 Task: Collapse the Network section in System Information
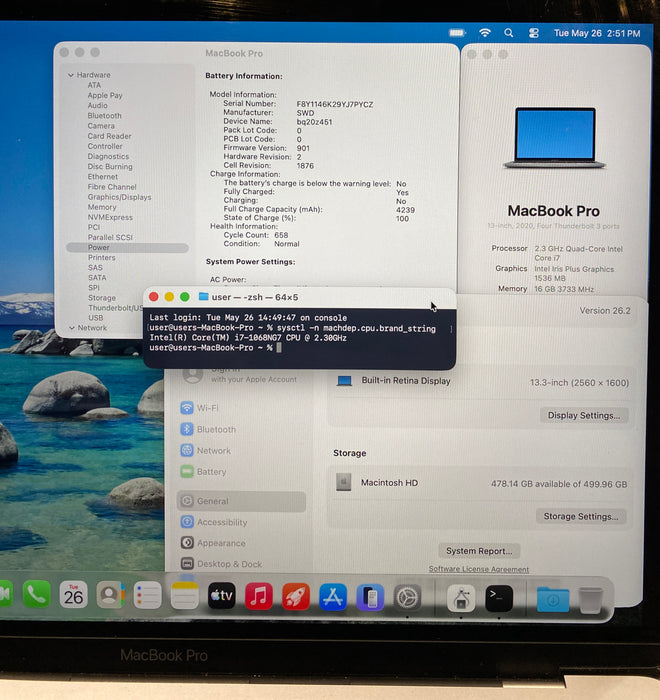71,328
